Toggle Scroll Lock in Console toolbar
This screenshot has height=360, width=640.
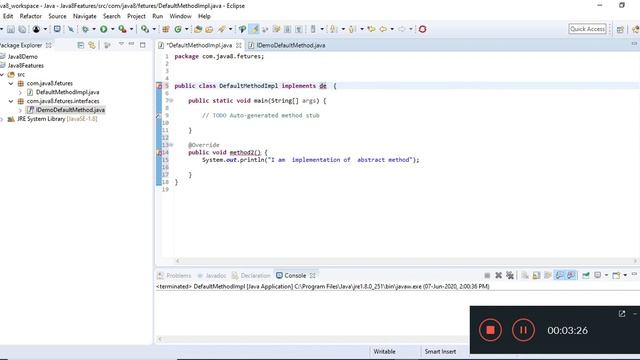[x=536, y=276]
